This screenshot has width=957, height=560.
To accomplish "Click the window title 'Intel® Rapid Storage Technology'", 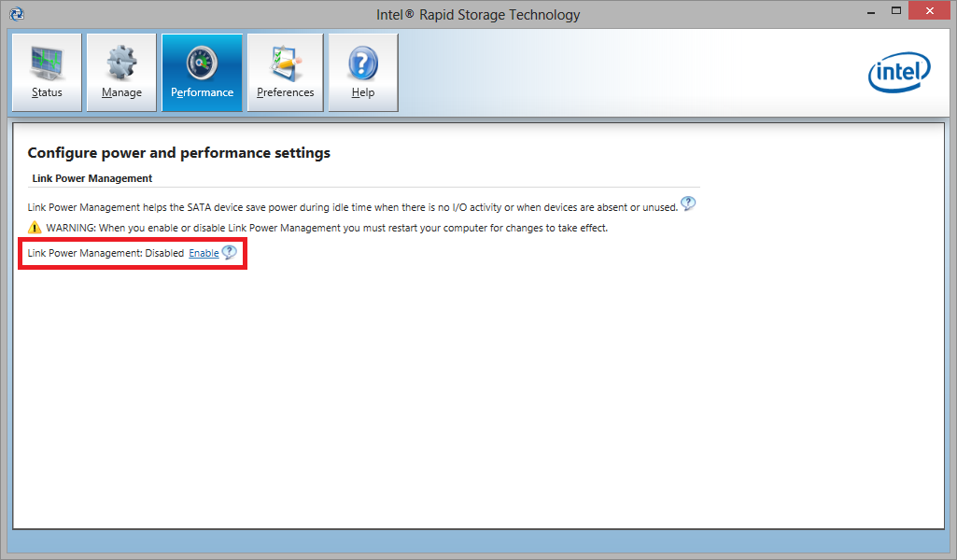I will click(x=478, y=15).
